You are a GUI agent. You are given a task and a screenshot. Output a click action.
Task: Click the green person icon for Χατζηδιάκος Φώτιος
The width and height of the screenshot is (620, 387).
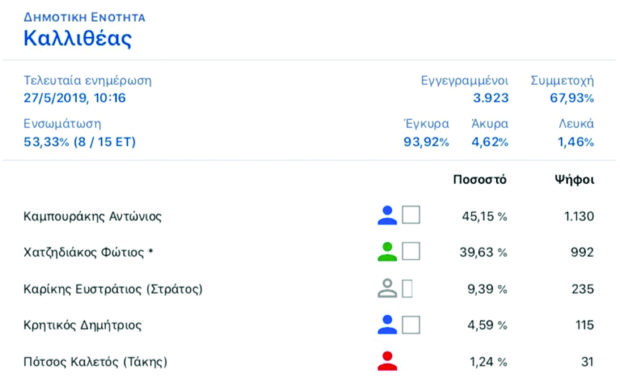coord(387,252)
